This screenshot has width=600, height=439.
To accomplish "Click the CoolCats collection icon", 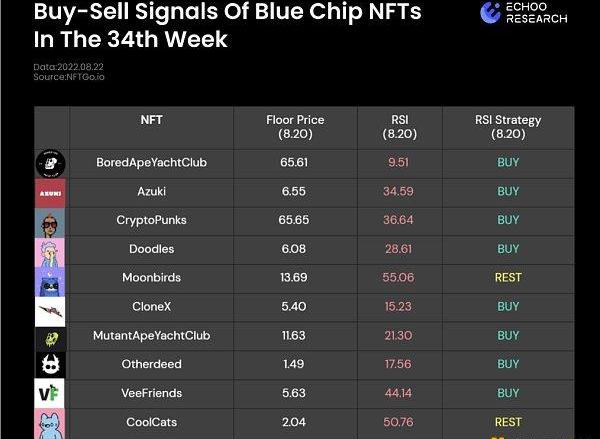I will tap(51, 423).
